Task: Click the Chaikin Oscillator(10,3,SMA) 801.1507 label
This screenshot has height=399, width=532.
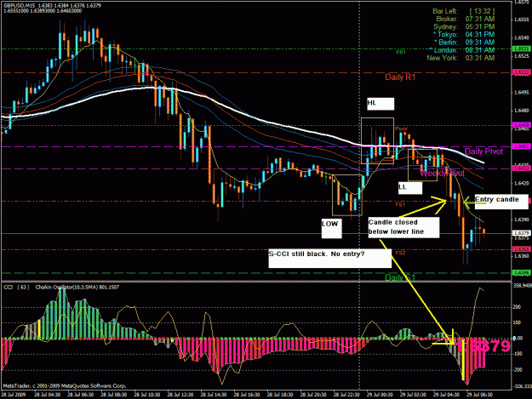Action: tap(77, 288)
